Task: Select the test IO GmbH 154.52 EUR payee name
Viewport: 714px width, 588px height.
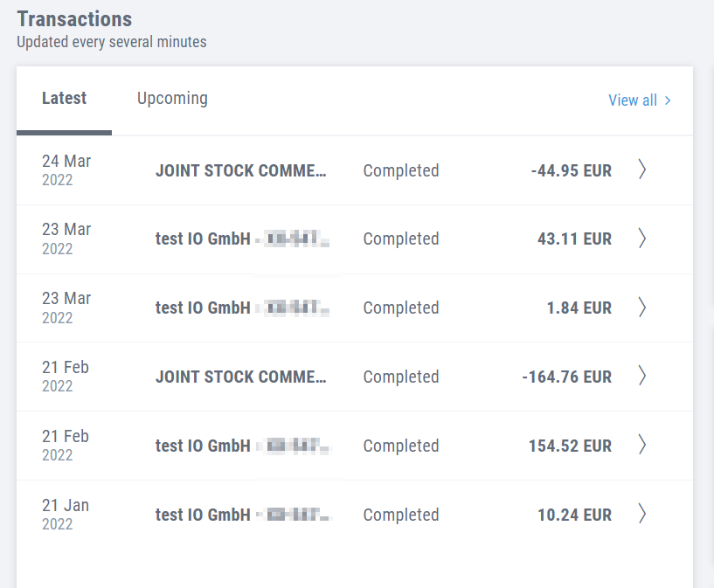Action: (x=203, y=446)
